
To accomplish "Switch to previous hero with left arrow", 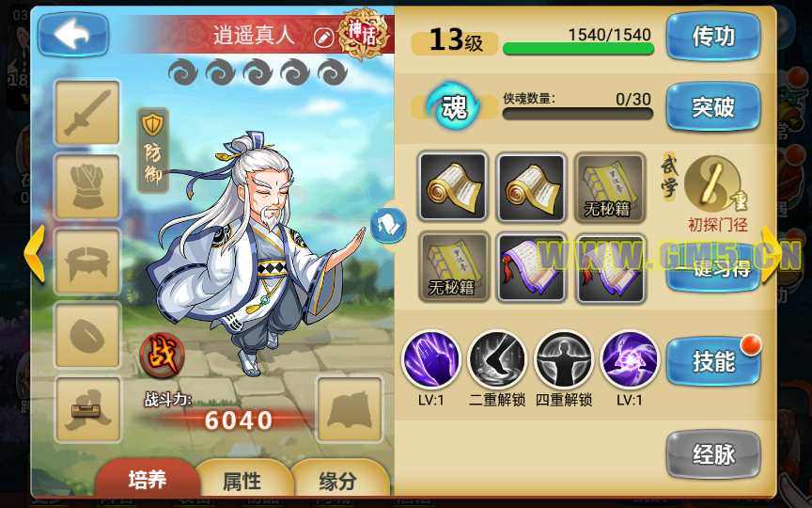I will click(35, 253).
